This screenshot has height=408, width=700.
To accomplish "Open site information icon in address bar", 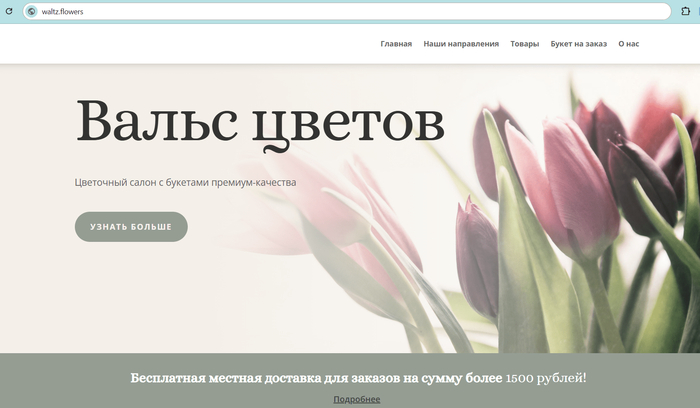I will click(x=31, y=12).
